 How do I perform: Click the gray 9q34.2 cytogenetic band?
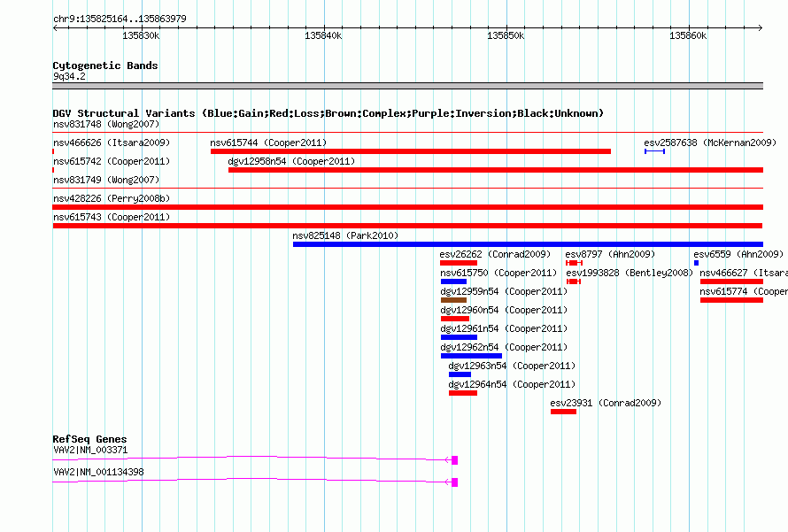pyautogui.click(x=407, y=86)
